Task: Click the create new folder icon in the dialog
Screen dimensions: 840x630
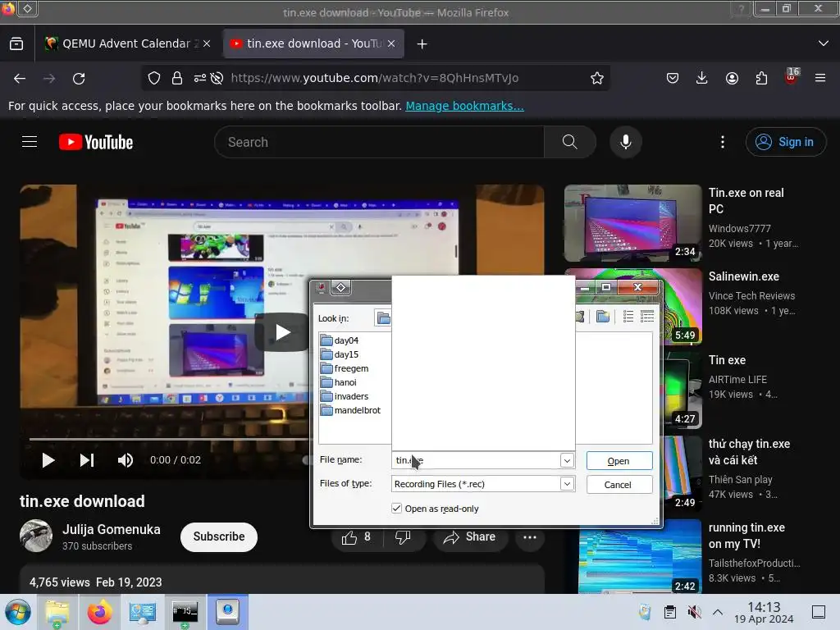Action: 603,317
